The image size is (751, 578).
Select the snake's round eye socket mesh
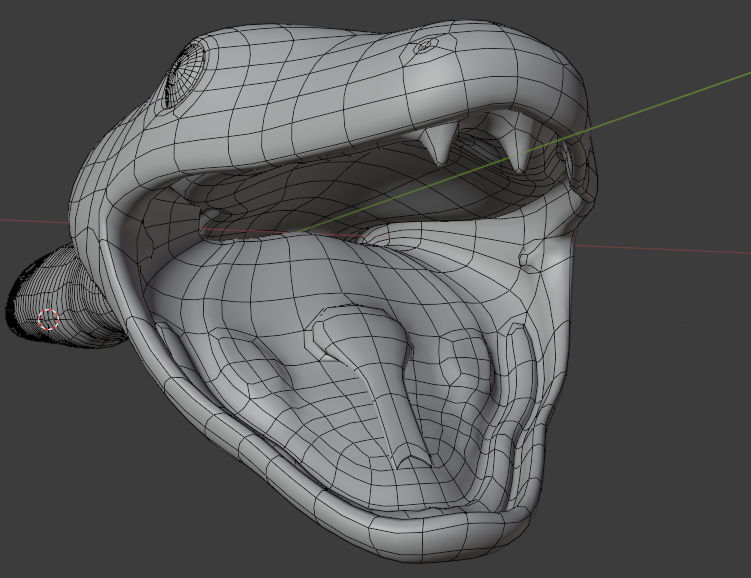point(185,73)
